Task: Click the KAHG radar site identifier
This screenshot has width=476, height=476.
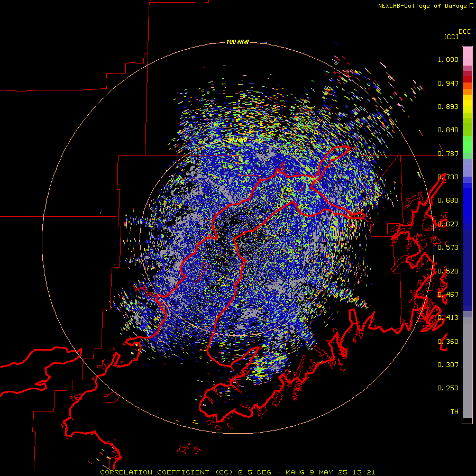Action: (x=295, y=472)
